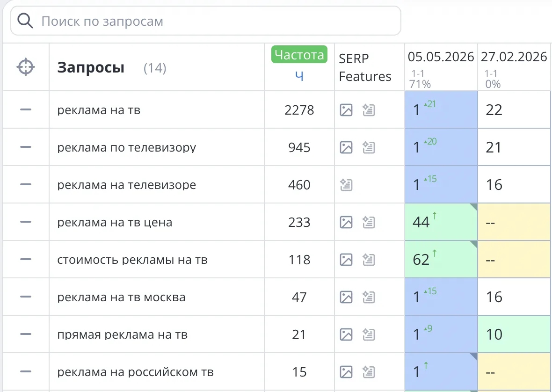Sort by the 'Запросы' column header
552x392 pixels.
click(x=91, y=67)
